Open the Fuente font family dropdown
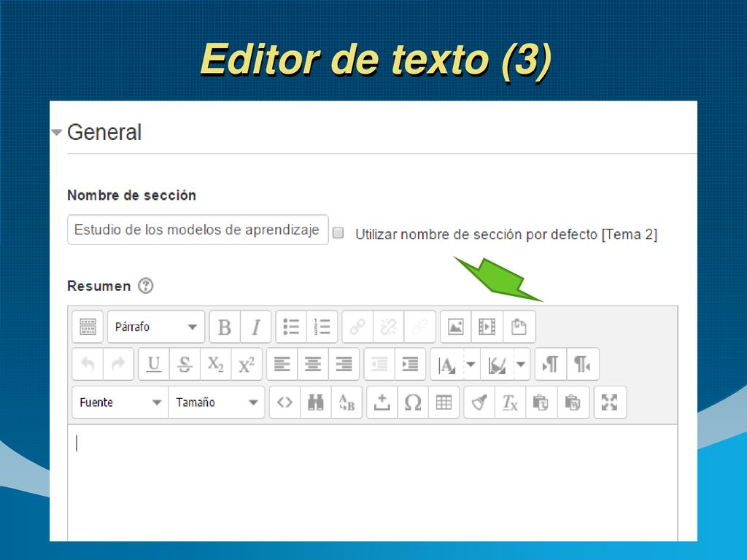Screen dimensions: 747x560 [120, 402]
